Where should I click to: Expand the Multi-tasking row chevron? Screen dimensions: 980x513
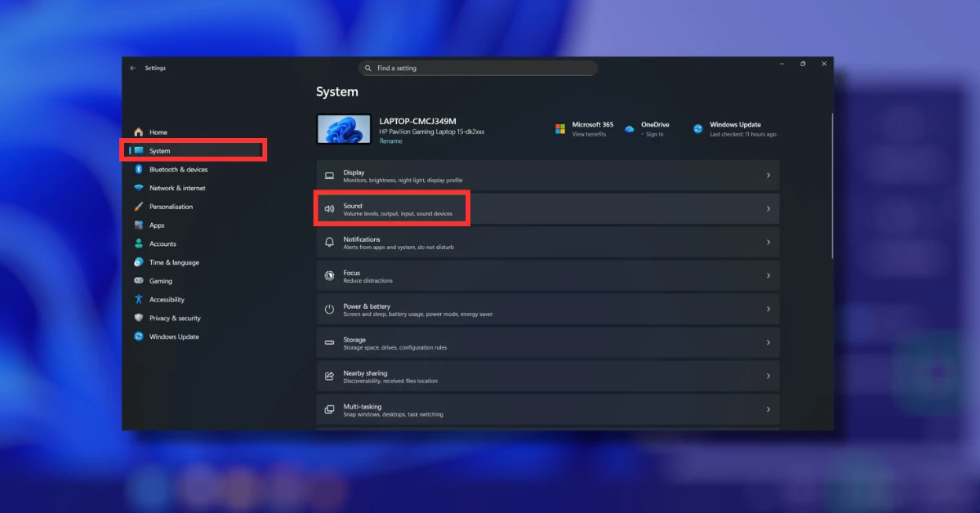point(768,408)
